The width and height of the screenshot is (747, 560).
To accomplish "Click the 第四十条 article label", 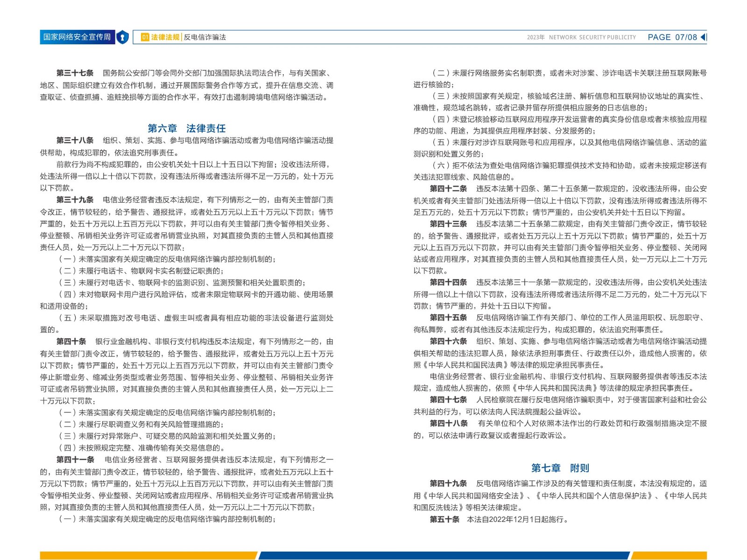I will pos(71,342).
